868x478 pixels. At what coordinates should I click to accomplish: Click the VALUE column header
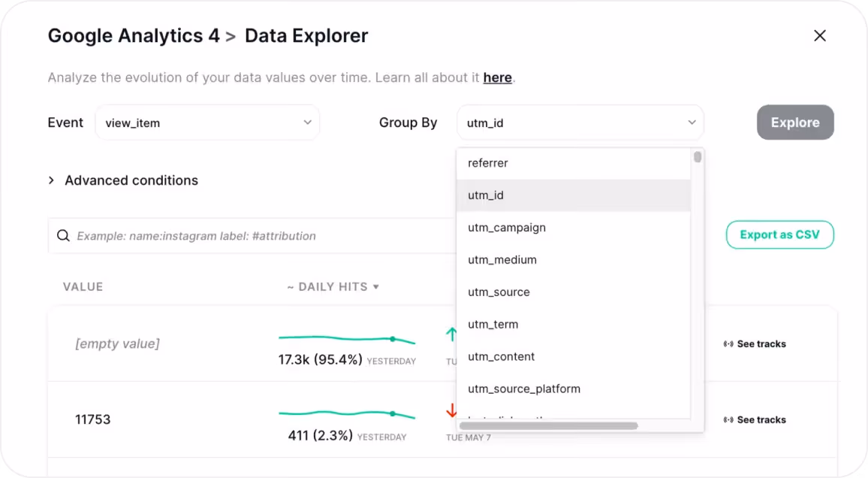[x=83, y=286]
